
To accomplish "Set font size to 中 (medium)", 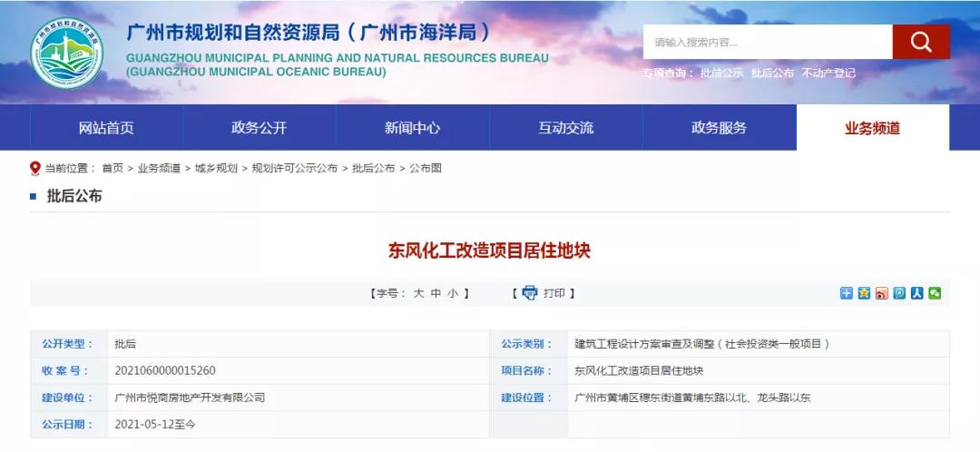I will pyautogui.click(x=436, y=293).
